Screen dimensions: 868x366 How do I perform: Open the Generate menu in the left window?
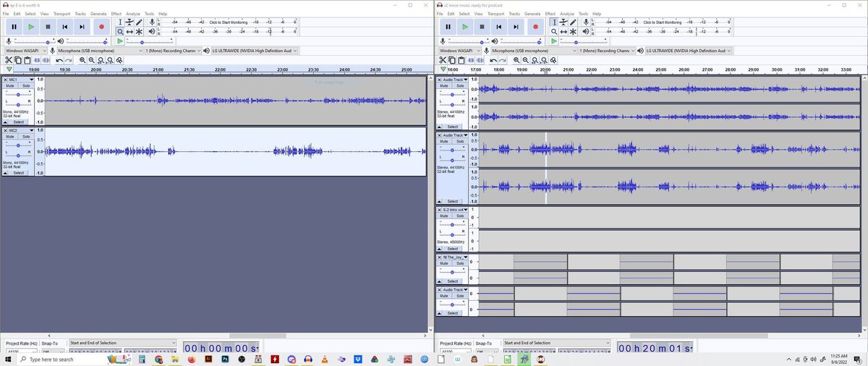coord(98,13)
